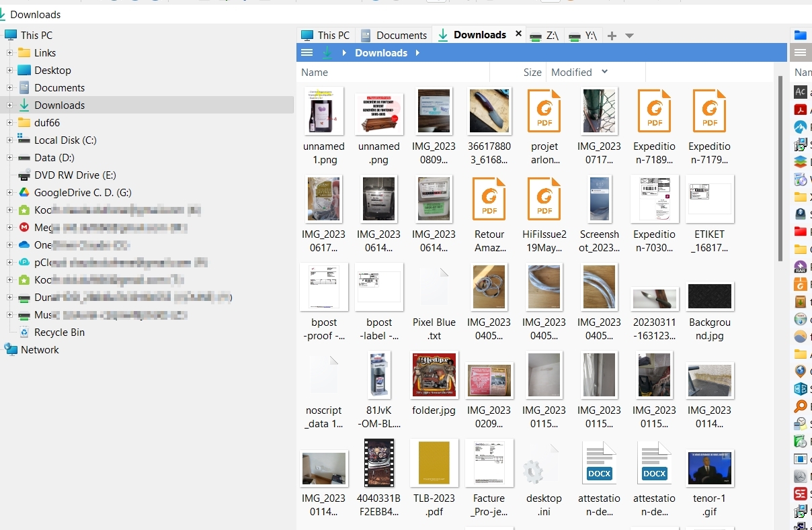Click the file name '20230311 -163123...'
Screen dimensions: 812x530
click(655, 329)
